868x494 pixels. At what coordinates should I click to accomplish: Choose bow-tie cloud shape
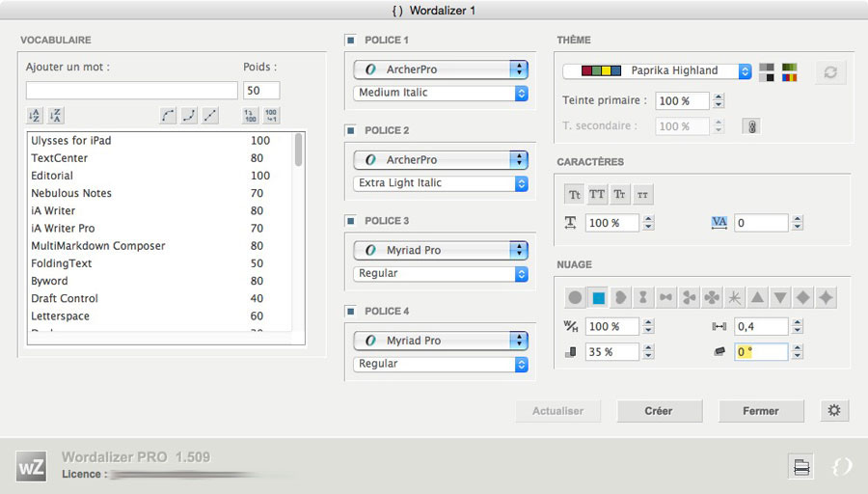click(x=665, y=297)
